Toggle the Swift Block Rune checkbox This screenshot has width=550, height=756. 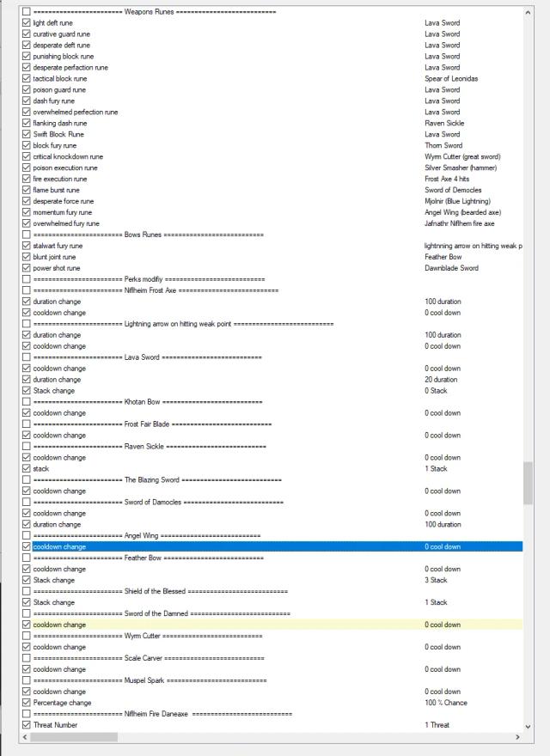tap(27, 134)
